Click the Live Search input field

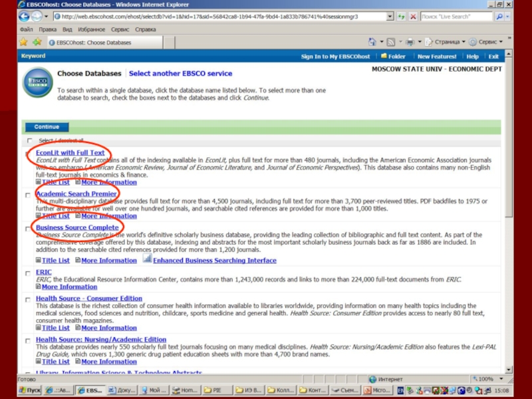pyautogui.click(x=456, y=17)
